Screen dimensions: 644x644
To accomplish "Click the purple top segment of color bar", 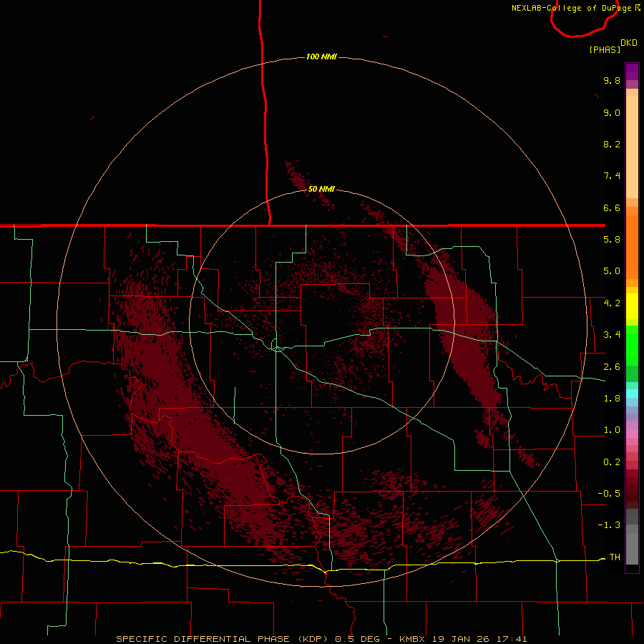I will [632, 72].
